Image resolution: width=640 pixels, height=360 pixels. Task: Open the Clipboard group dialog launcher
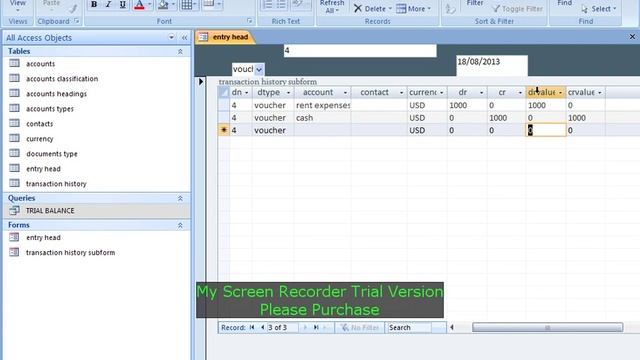coord(77,21)
